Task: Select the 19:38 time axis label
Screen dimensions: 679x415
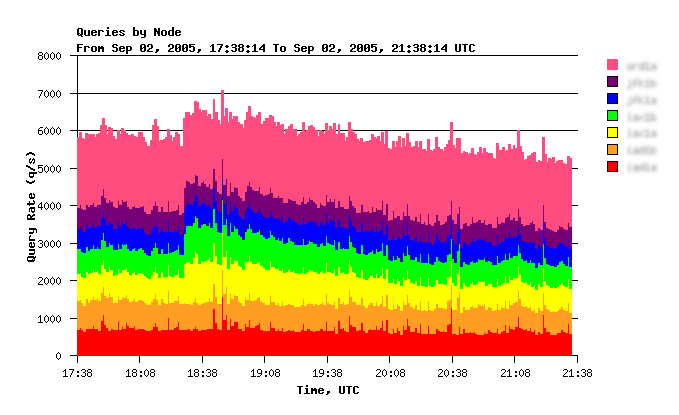Action: 327,373
